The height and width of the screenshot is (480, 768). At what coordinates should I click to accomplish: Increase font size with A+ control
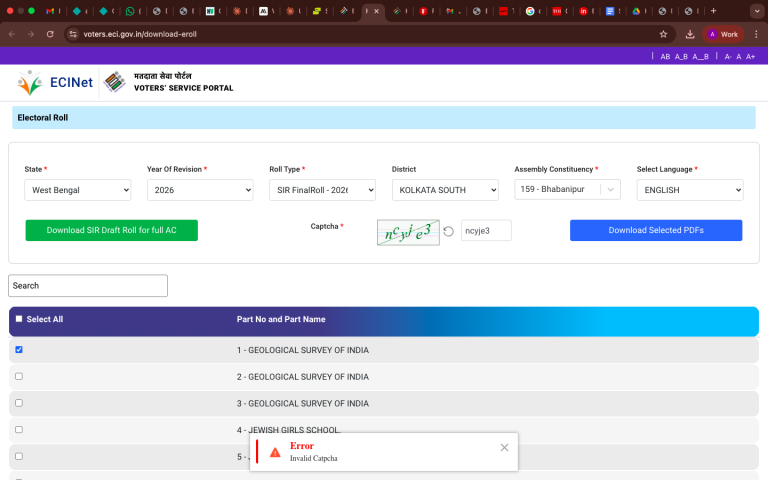[x=751, y=57]
